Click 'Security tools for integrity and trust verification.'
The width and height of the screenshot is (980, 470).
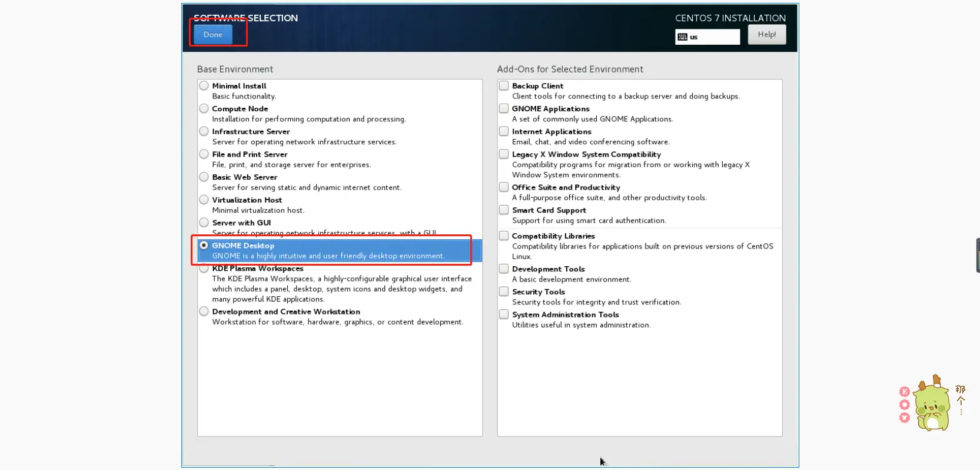pos(597,302)
